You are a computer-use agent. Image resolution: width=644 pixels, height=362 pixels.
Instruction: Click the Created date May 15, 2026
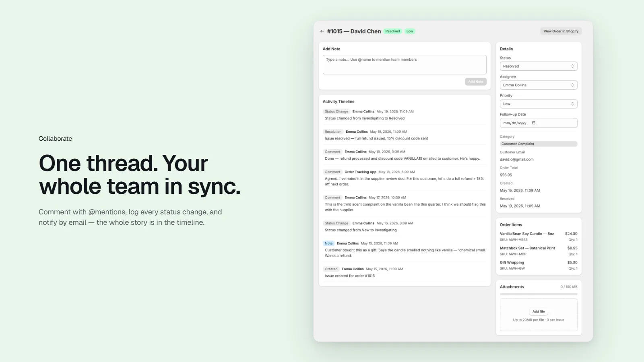coord(520,191)
